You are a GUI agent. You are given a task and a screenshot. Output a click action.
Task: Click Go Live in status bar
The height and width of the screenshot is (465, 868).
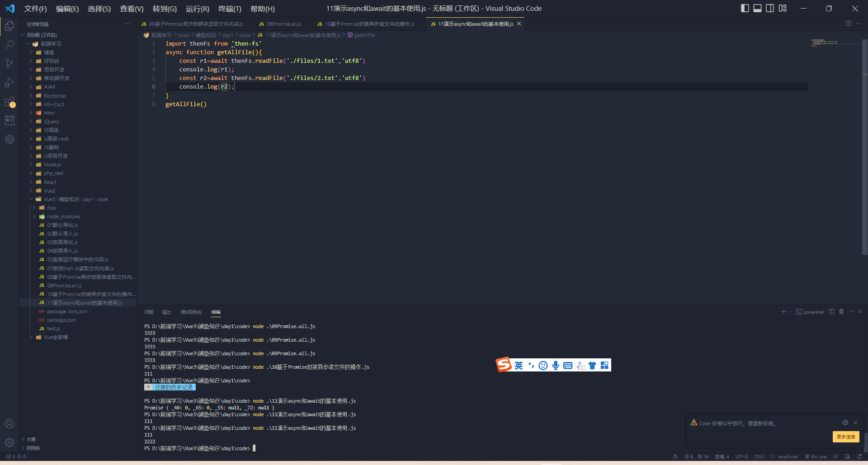coord(816,456)
